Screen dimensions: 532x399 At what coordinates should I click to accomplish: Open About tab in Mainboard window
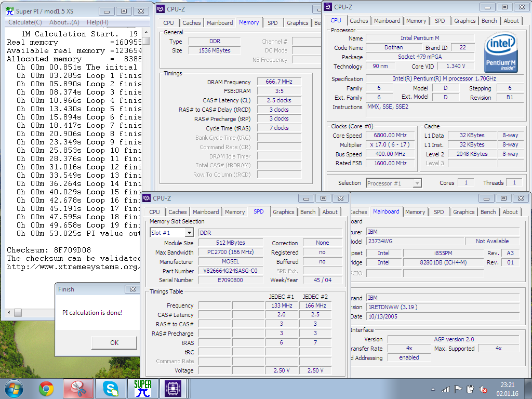click(510, 212)
